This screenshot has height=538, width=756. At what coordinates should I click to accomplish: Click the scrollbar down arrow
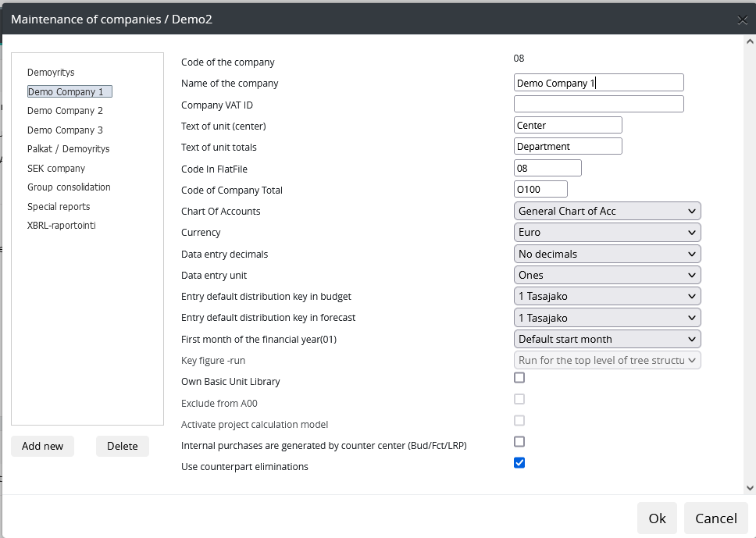(750, 488)
